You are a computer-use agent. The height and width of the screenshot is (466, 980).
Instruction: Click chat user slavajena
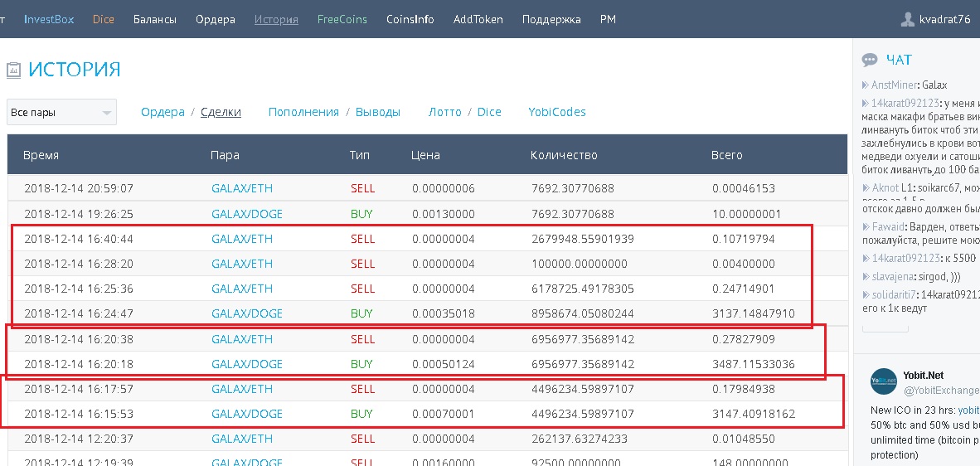click(893, 276)
